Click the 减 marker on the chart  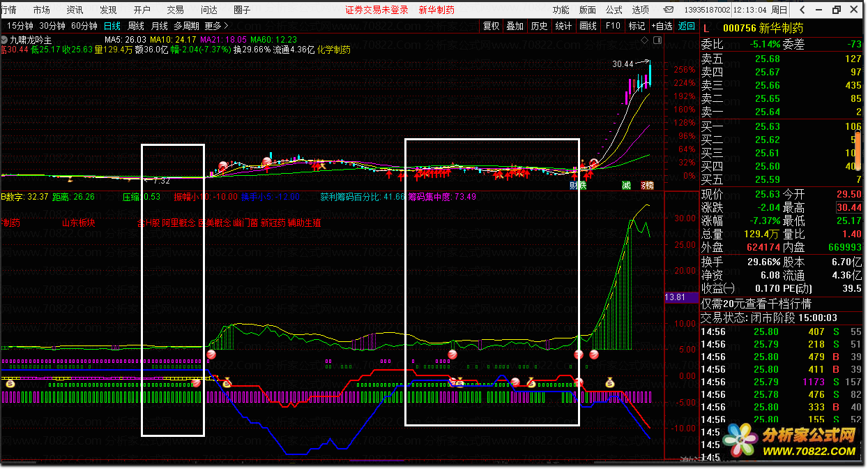click(x=626, y=186)
